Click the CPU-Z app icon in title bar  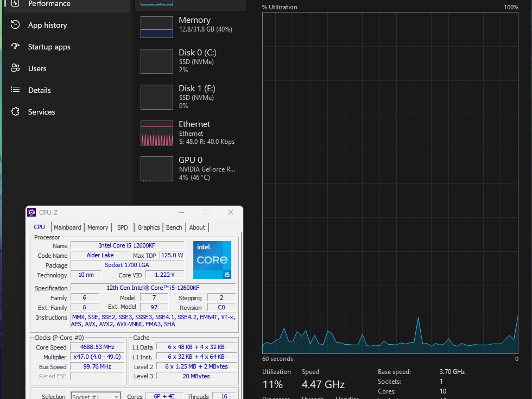click(31, 212)
